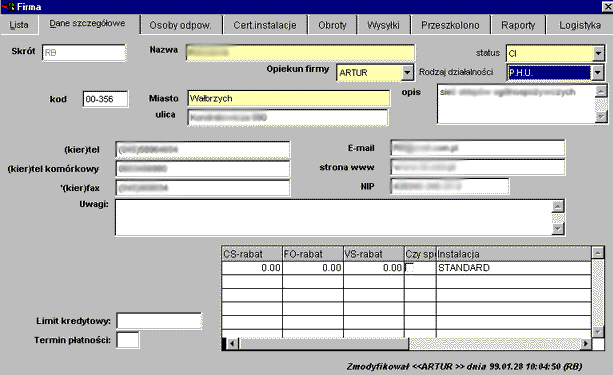Image resolution: width=613 pixels, height=375 pixels.
Task: Click the Miasto field with Wałbrzych
Action: tap(289, 98)
